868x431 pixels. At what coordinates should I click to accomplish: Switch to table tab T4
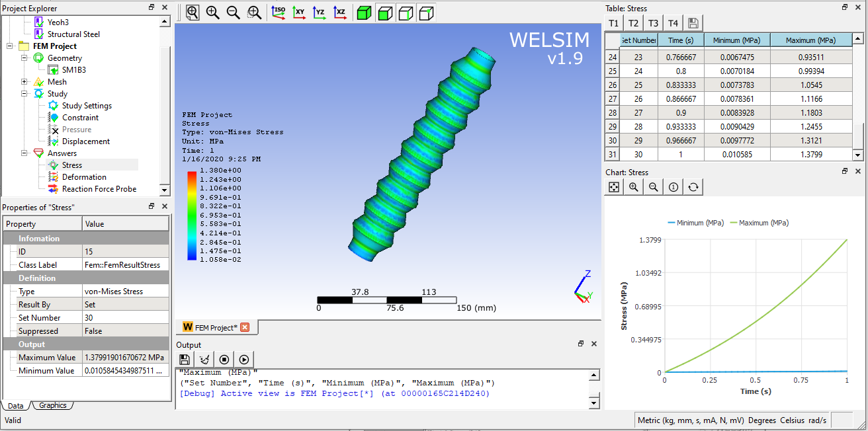673,23
